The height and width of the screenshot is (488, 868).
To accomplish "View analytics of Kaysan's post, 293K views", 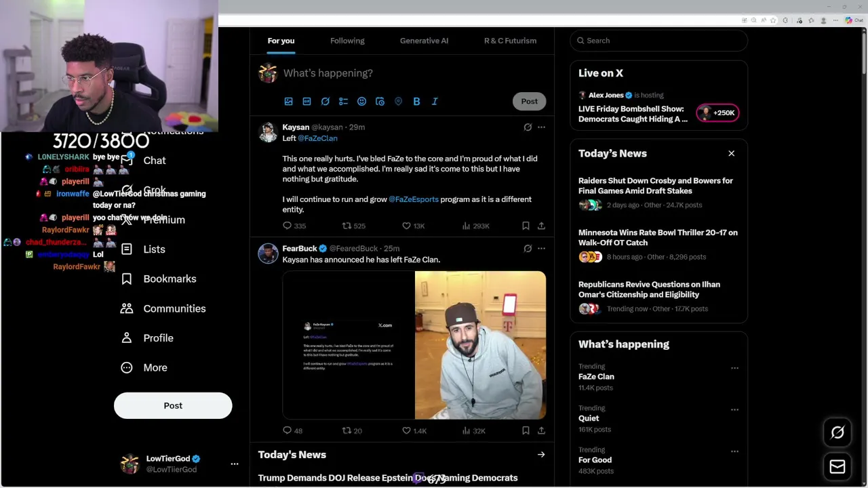I will pos(475,226).
